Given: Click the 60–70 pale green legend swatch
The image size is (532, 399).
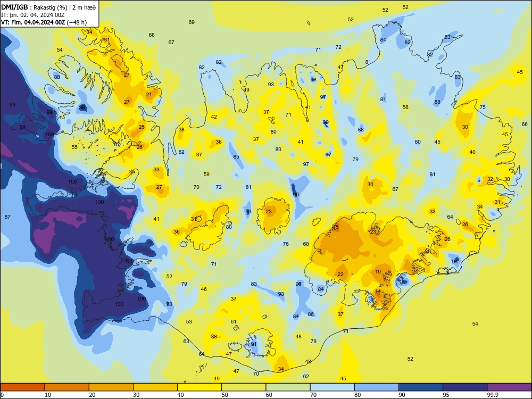Looking at the screenshot, I should coord(288,387).
